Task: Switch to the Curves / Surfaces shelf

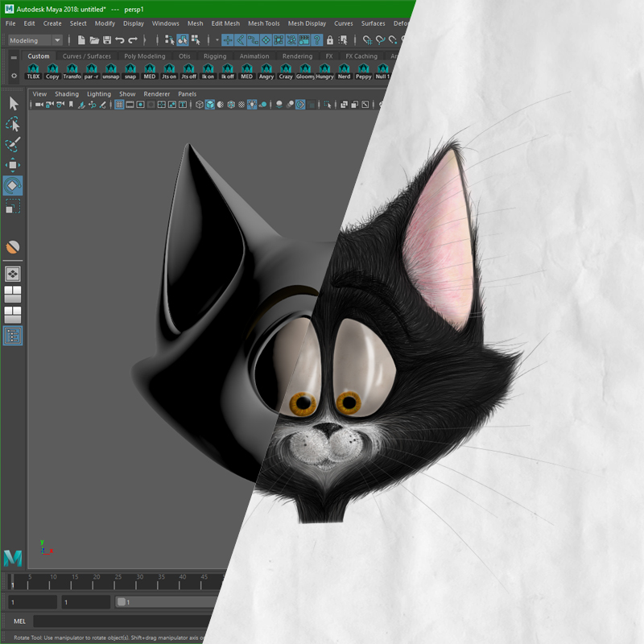Action: (87, 56)
